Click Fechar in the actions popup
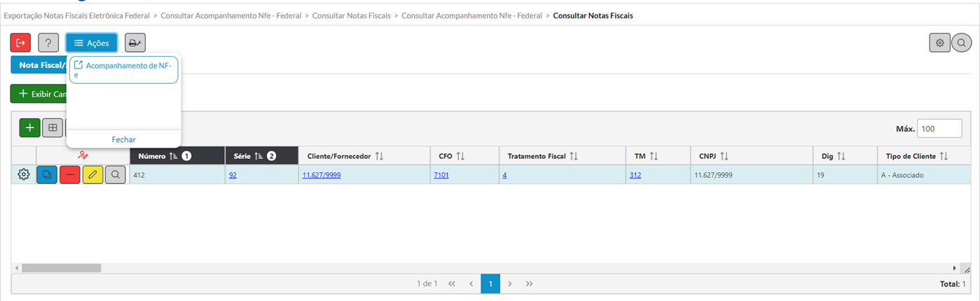 click(x=123, y=139)
